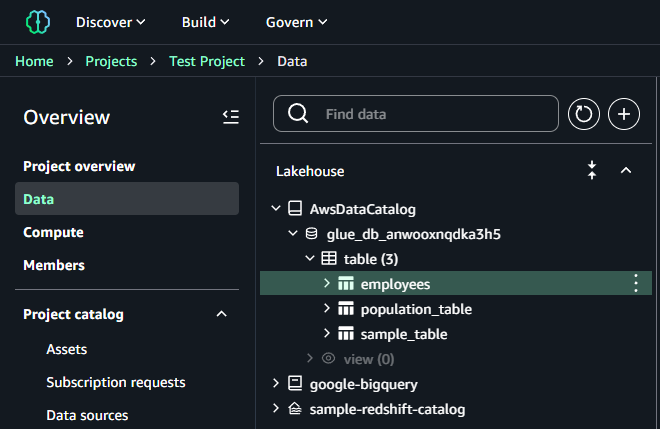
Task: Open the Members section
Action: pyautogui.click(x=54, y=265)
